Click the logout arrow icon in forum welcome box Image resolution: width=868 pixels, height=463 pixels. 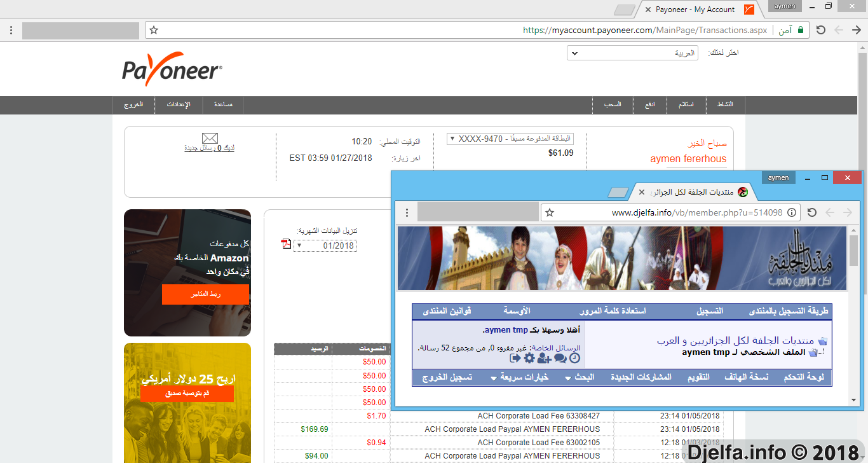tap(515, 358)
